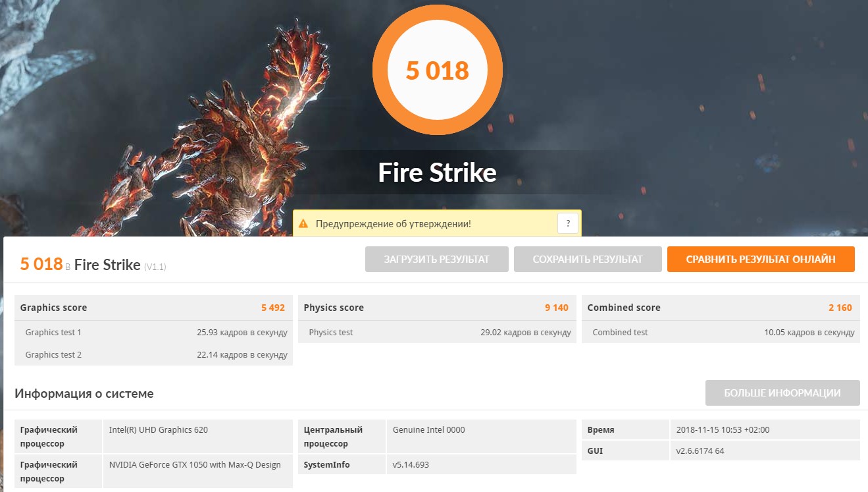Image resolution: width=868 pixels, height=492 pixels.
Task: Click the GUI label
Action: [x=595, y=451]
